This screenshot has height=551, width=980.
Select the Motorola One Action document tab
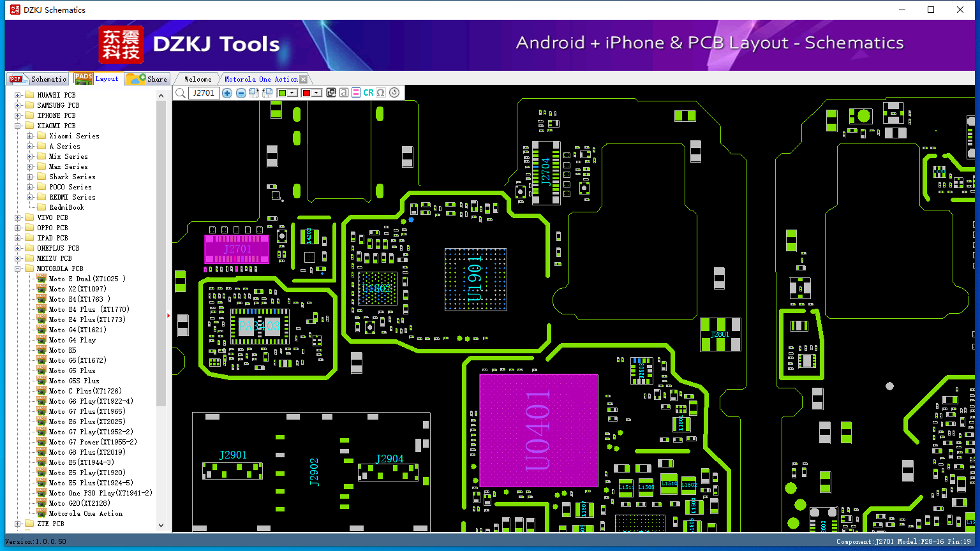[x=261, y=79]
